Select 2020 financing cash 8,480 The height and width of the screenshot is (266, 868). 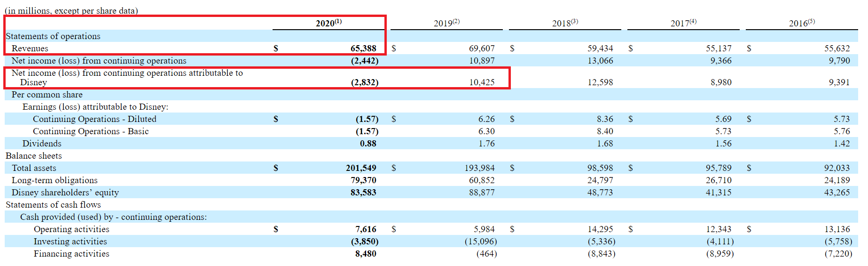tap(366, 254)
